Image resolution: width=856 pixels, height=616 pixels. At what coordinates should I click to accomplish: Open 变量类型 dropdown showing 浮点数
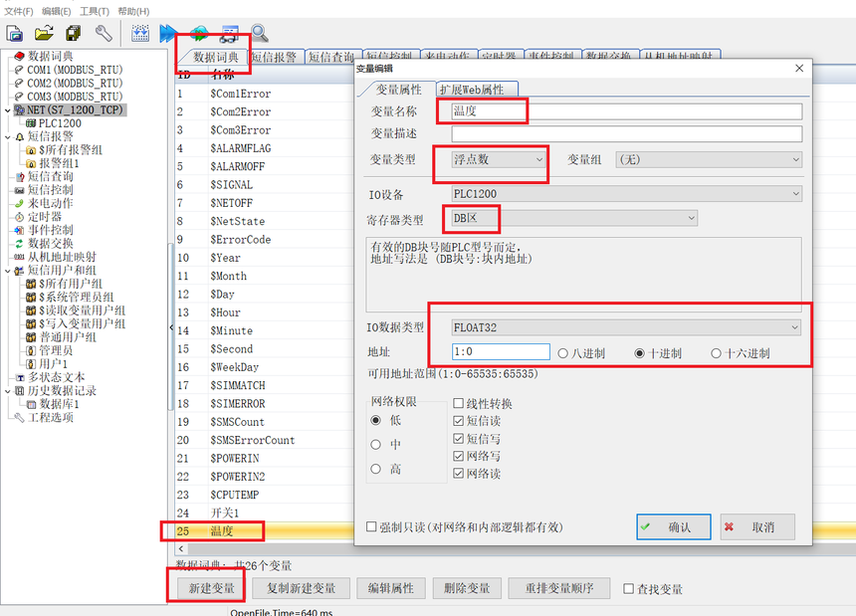[499, 159]
